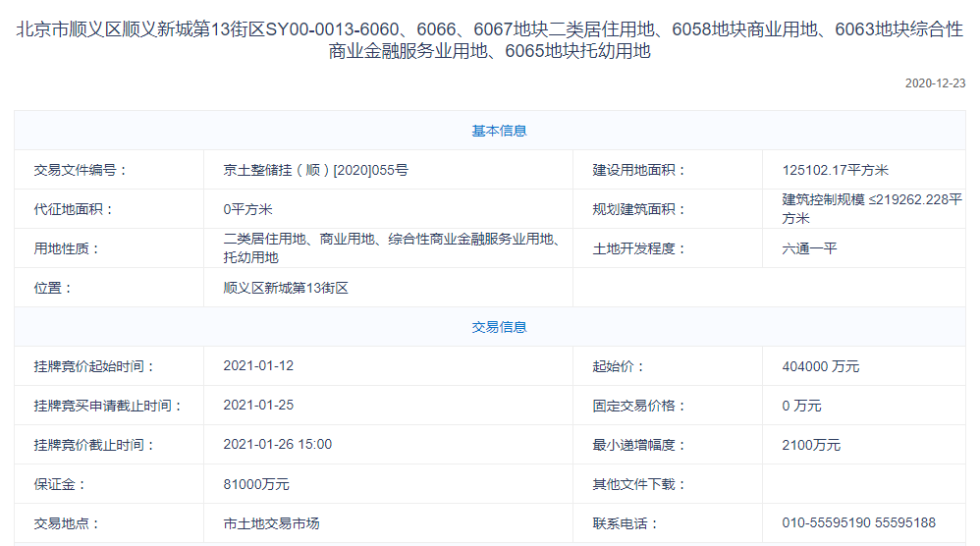Viewport: 980px width, 546px height.
Task: Select the 基本信息 section header
Action: (x=499, y=131)
